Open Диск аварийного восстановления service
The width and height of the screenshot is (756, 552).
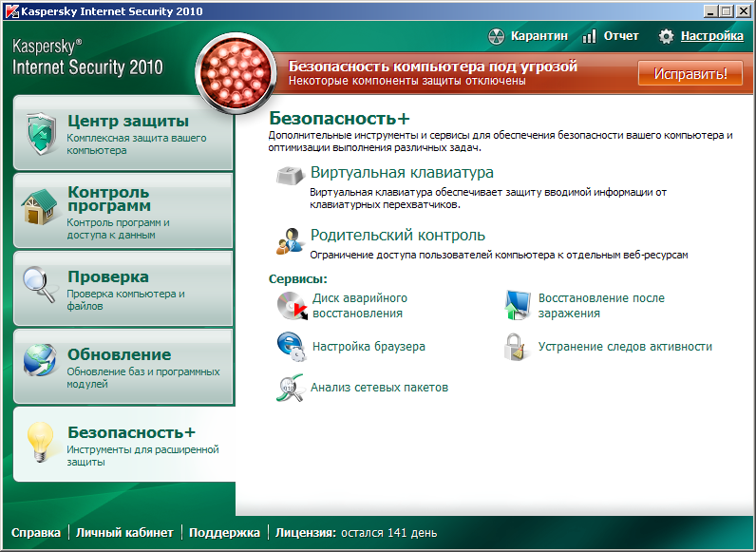pyautogui.click(x=360, y=305)
